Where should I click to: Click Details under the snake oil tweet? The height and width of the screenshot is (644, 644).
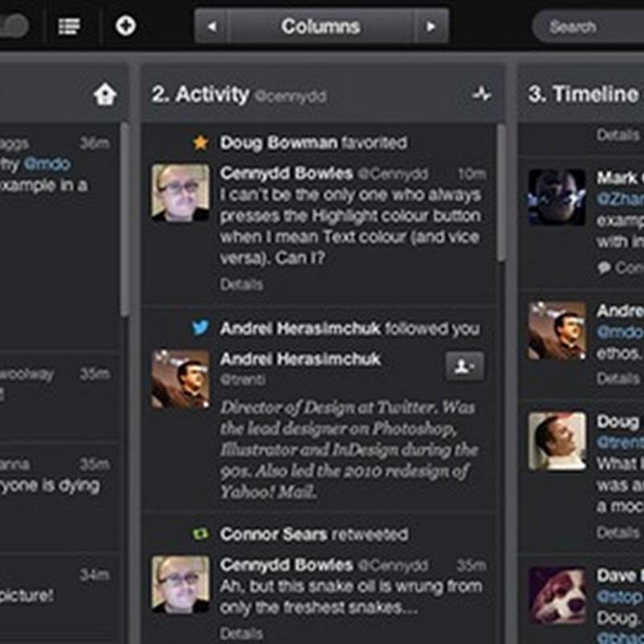coord(242,634)
